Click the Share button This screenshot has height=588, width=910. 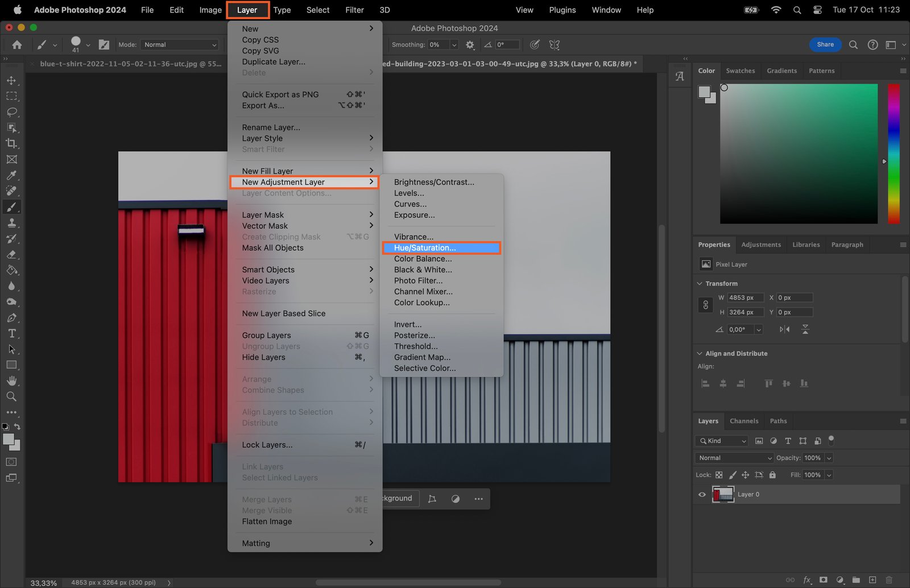point(825,44)
